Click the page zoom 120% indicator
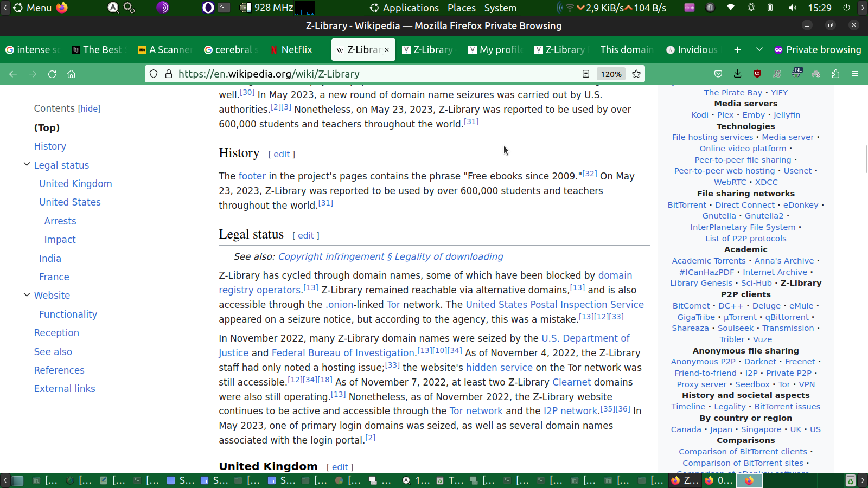The width and height of the screenshot is (868, 488). (x=611, y=74)
